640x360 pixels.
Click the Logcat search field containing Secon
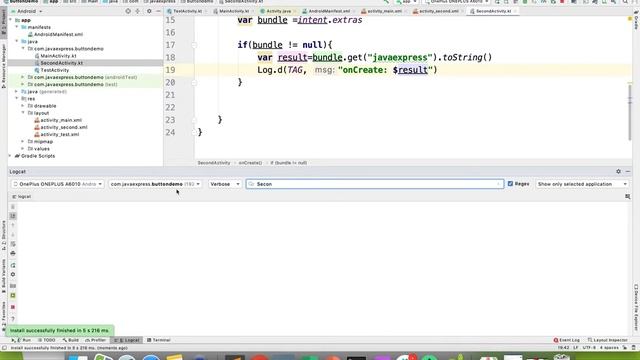click(374, 184)
